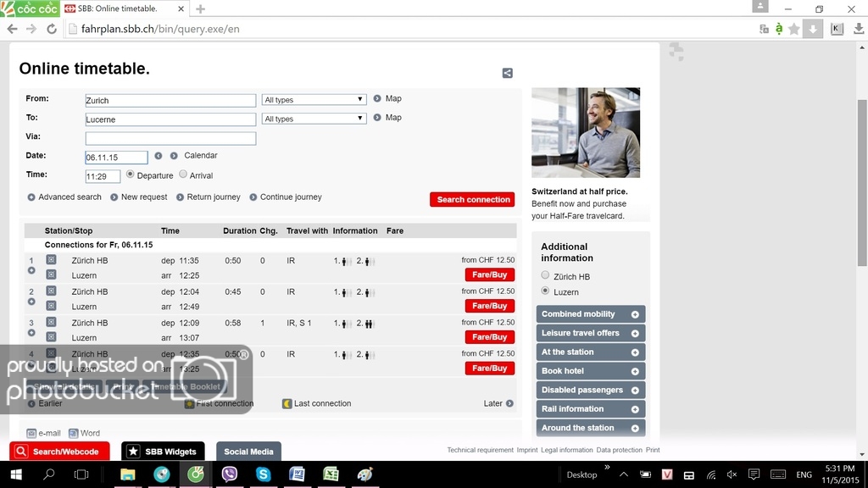The image size is (868, 488).
Task: Expand the Disabled passengers section
Action: [x=591, y=390]
